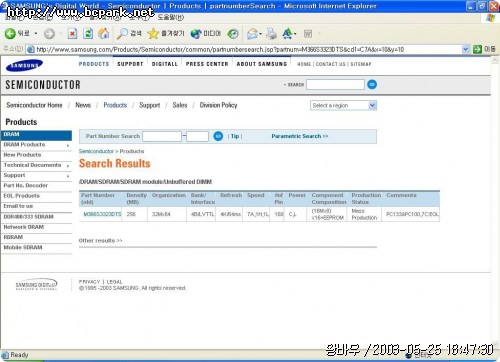Expand the Support sidebar submenu arrow

click(68, 176)
